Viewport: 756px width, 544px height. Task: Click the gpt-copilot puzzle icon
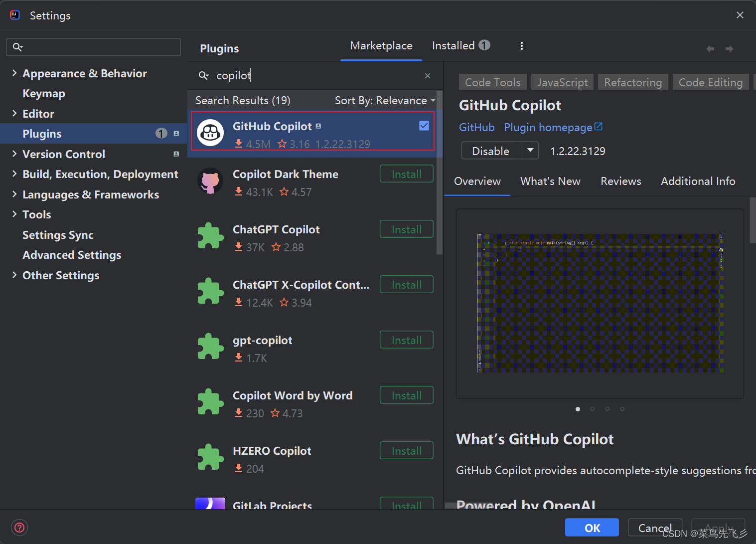210,347
